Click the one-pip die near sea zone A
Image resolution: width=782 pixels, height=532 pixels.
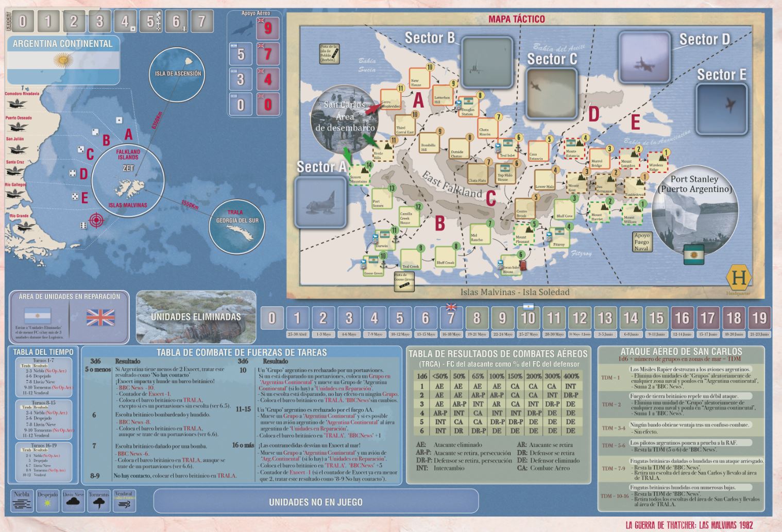pyautogui.click(x=119, y=120)
